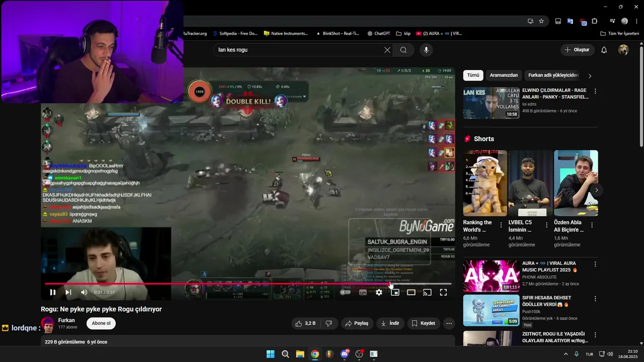Mute the video player volume

84,292
